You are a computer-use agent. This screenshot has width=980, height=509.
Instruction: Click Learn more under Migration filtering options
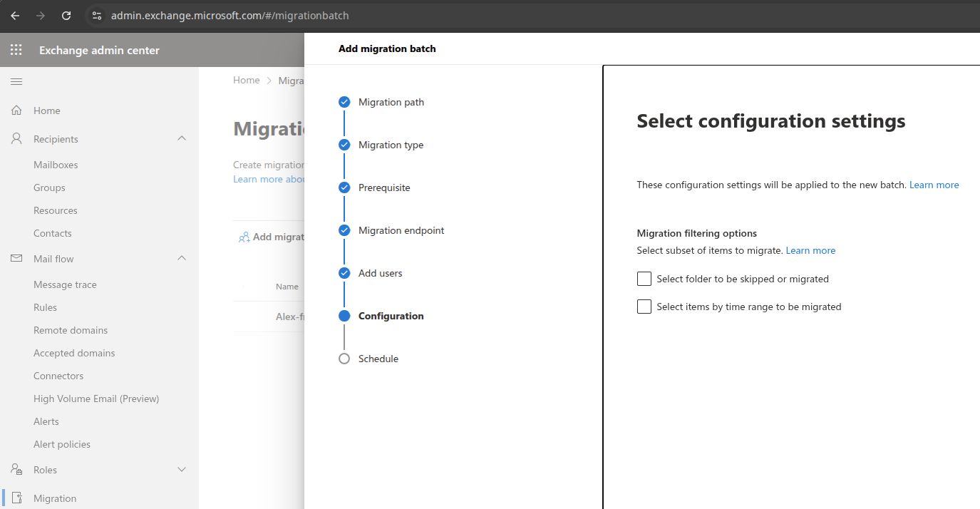[810, 250]
